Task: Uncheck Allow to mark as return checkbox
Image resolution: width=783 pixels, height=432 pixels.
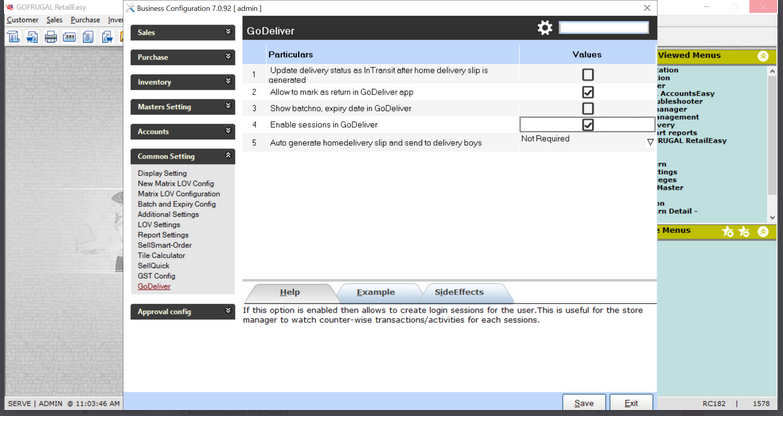Action: coord(588,92)
